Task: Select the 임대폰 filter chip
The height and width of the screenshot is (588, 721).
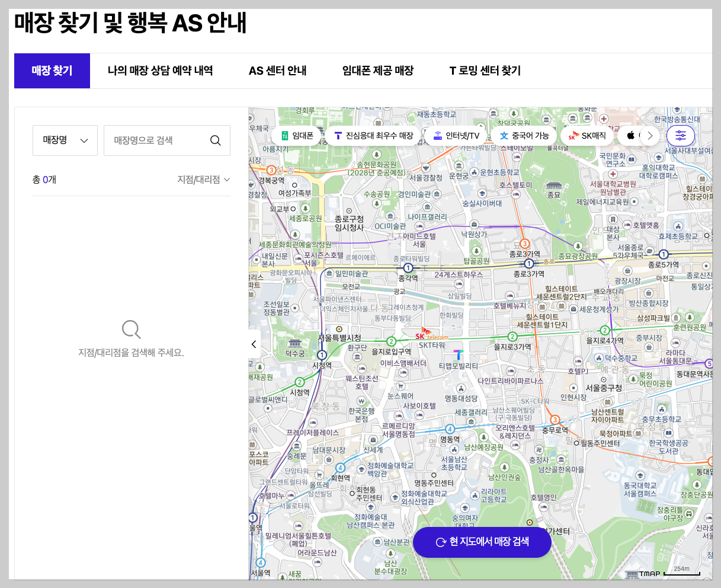Action: pos(296,135)
